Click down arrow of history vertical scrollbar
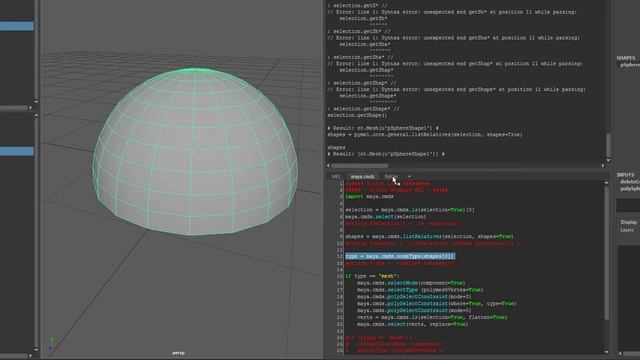Image resolution: width=640 pixels, height=360 pixels. (608, 160)
